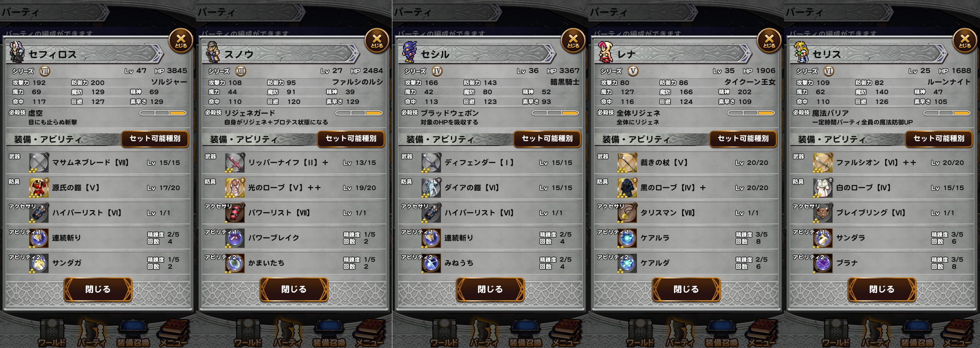Viewport: 980px width, 348px height.
Task: Select レナ's ケアルラ ability icon
Action: tap(627, 238)
